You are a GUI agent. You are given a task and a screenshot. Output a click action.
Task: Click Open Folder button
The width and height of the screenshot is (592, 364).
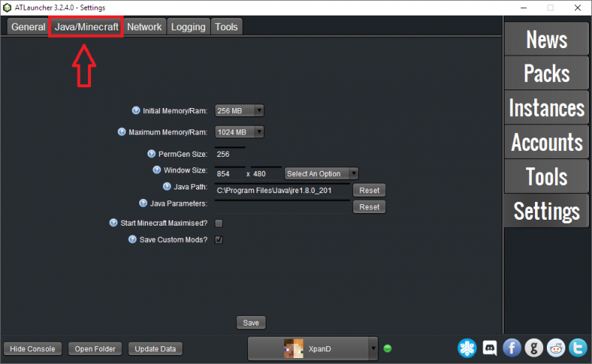(95, 349)
